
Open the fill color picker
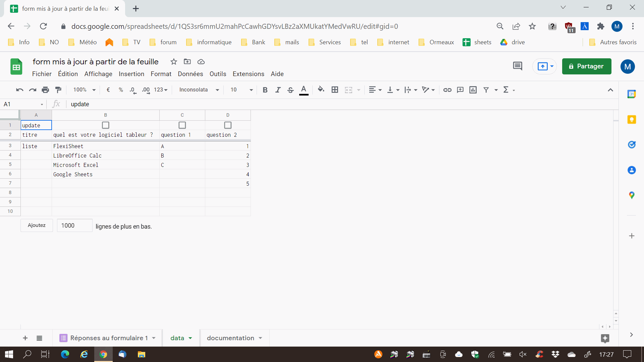pyautogui.click(x=321, y=89)
